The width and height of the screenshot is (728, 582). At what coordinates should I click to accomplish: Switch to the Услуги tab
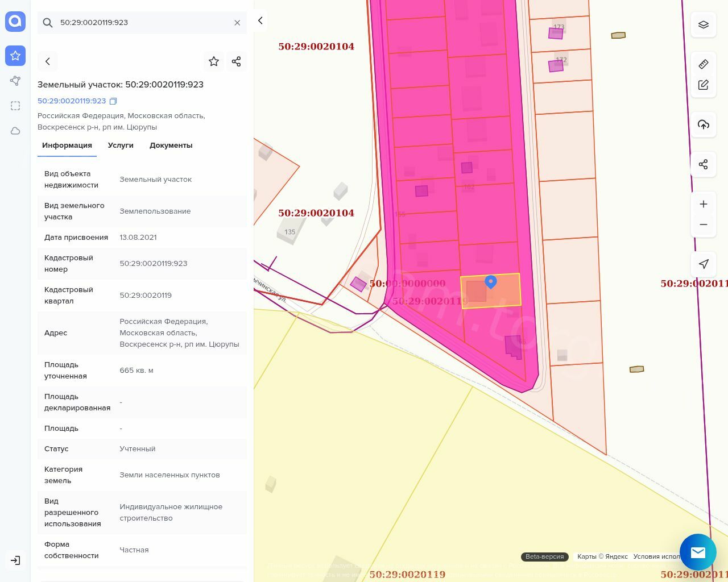coord(121,145)
